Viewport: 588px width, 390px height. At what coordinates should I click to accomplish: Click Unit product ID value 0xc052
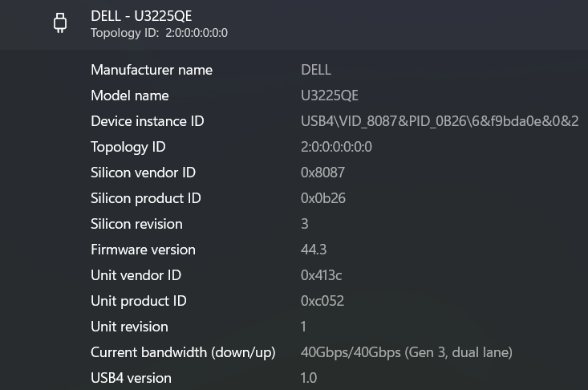(x=322, y=301)
